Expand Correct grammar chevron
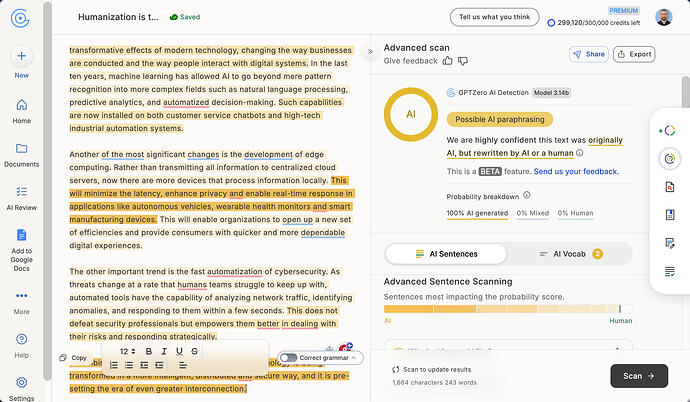Image resolution: width=690 pixels, height=402 pixels. 354,358
